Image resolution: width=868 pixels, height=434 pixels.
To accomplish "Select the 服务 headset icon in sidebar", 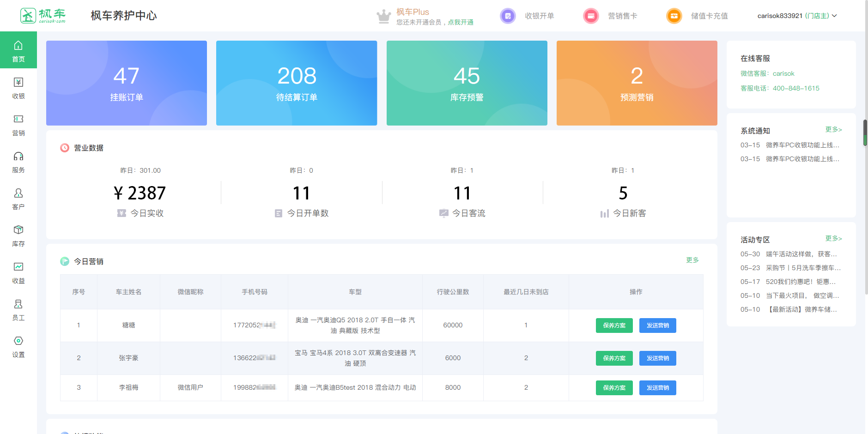I will click(x=18, y=161).
